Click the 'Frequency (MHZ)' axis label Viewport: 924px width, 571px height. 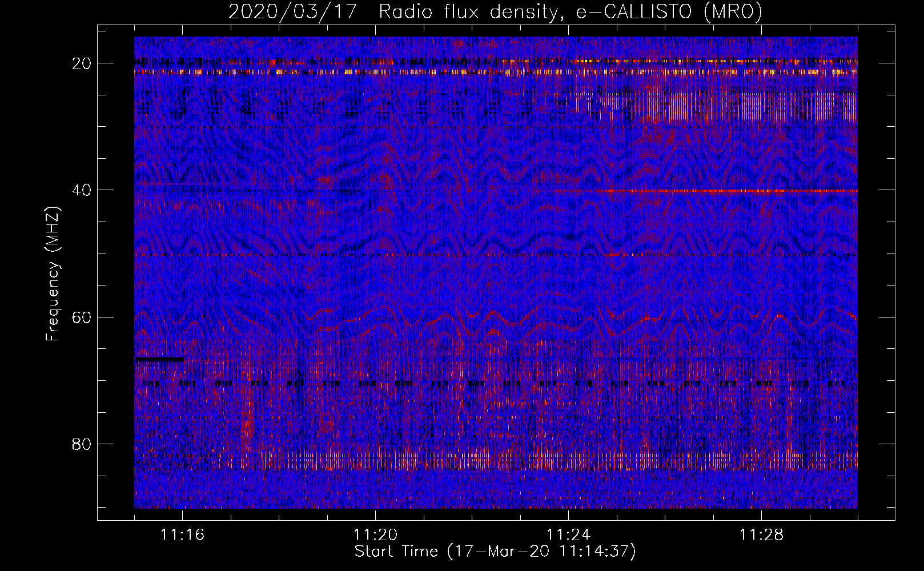coord(53,274)
